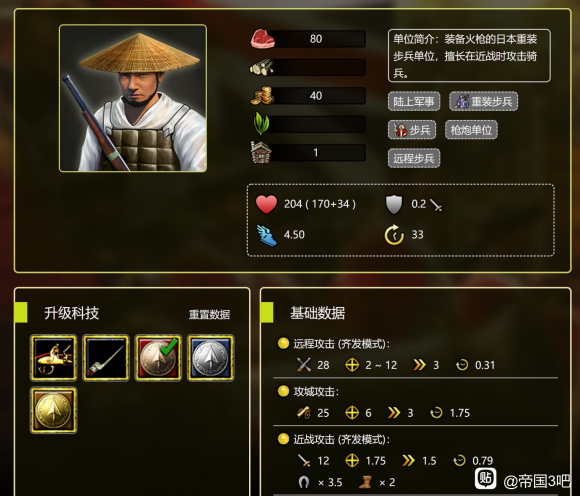580x496 pixels.
Task: Click the samurai musketeer portrait image
Action: click(133, 98)
